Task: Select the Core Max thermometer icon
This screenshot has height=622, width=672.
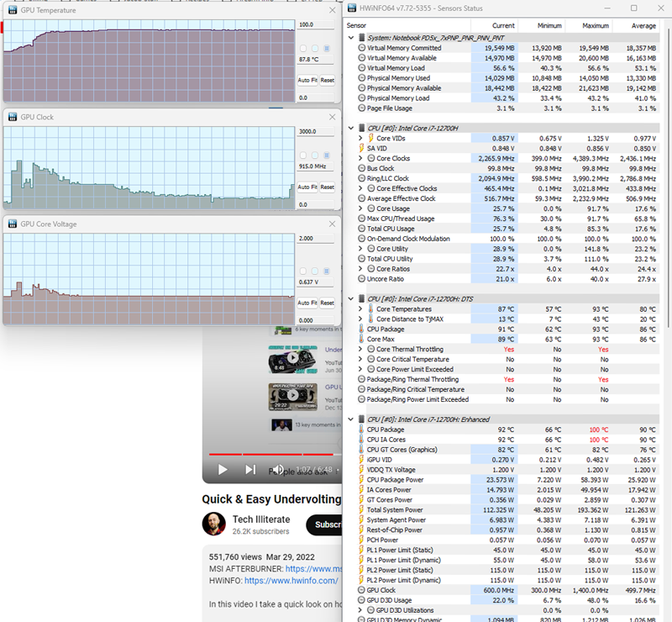Action: [361, 339]
